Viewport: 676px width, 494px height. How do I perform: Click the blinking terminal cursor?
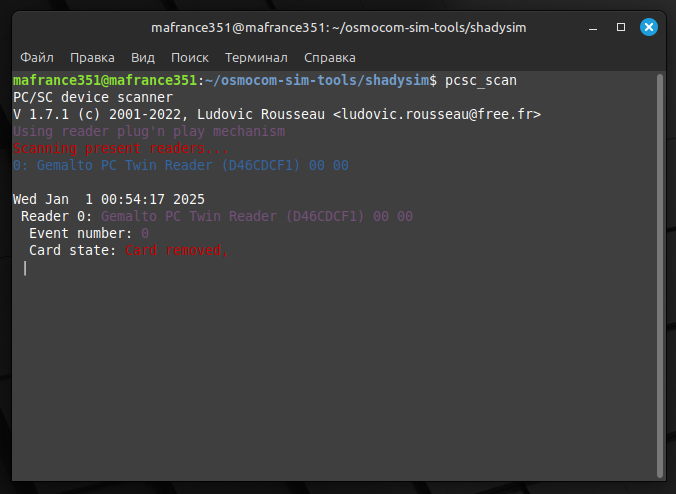pyautogui.click(x=25, y=267)
